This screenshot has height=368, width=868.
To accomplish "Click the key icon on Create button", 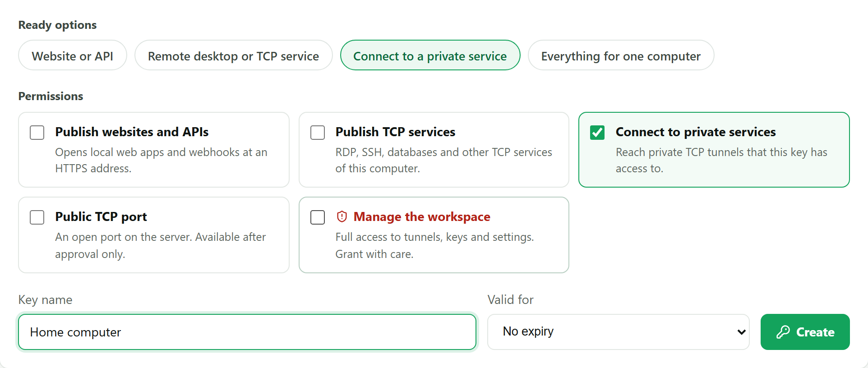I will click(783, 332).
